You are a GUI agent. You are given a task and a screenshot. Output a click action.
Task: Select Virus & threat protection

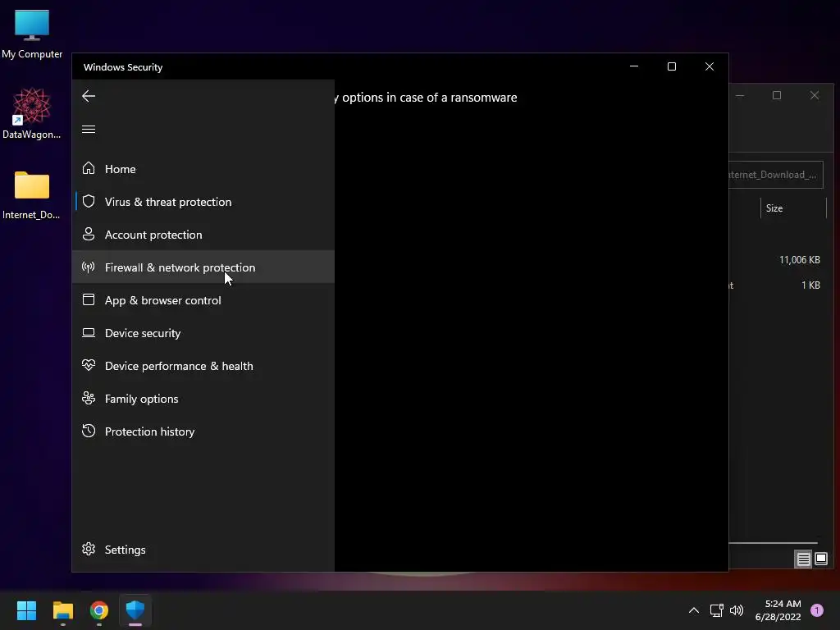click(203, 202)
